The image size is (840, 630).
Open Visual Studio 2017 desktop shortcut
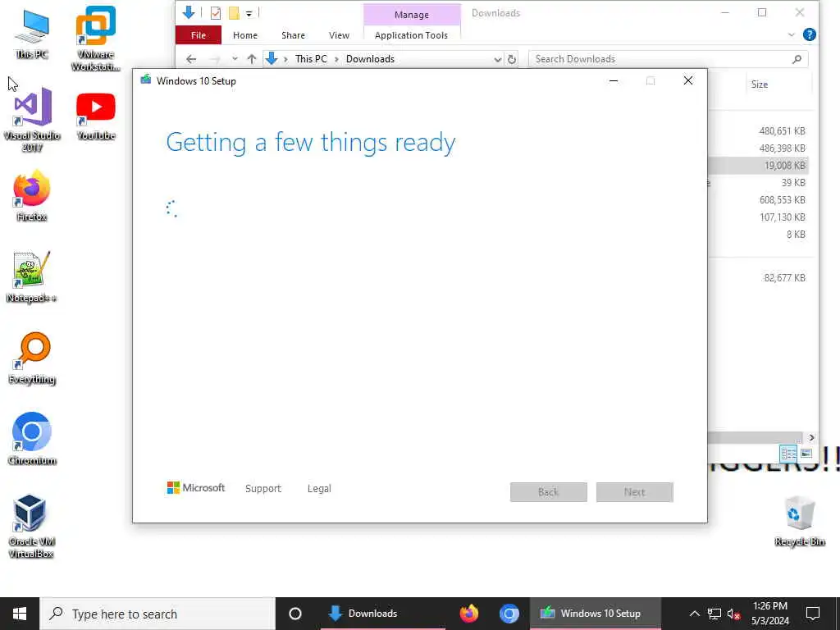tap(32, 120)
